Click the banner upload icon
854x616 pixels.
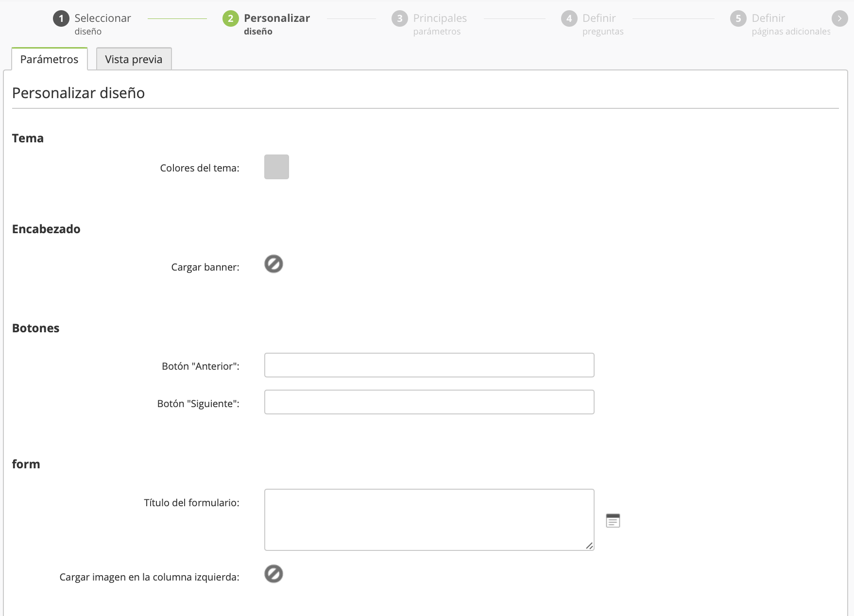[x=273, y=264]
